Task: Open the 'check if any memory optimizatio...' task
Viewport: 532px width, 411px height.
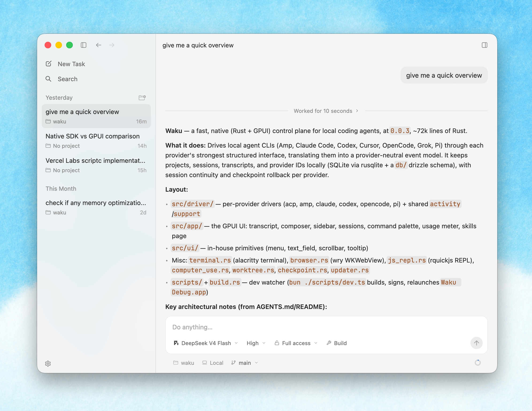Action: click(x=96, y=207)
